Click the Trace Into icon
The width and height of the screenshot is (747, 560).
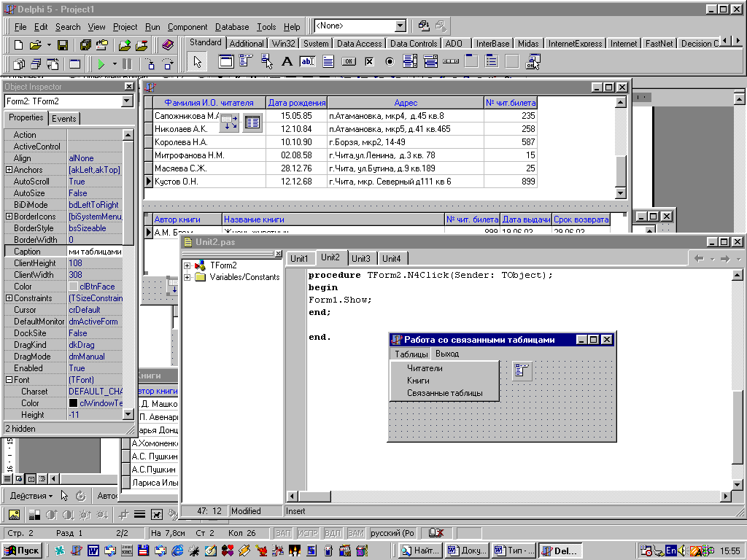coord(150,63)
